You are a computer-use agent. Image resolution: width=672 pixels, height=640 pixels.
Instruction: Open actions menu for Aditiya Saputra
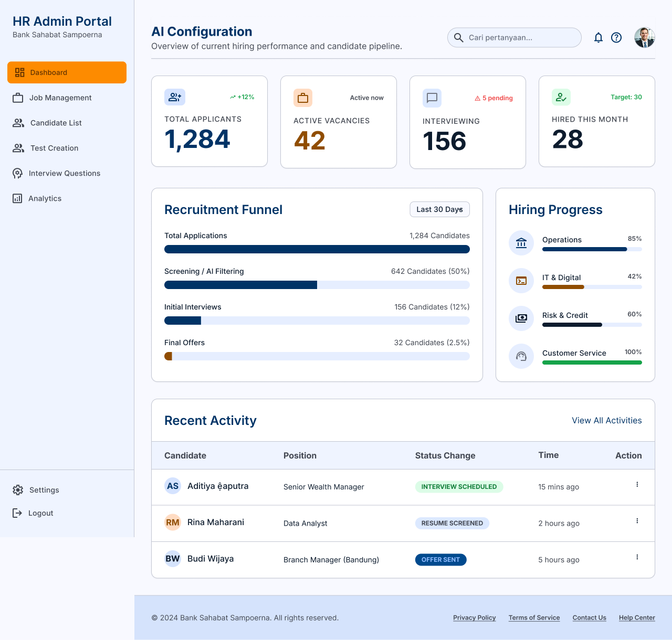(637, 484)
